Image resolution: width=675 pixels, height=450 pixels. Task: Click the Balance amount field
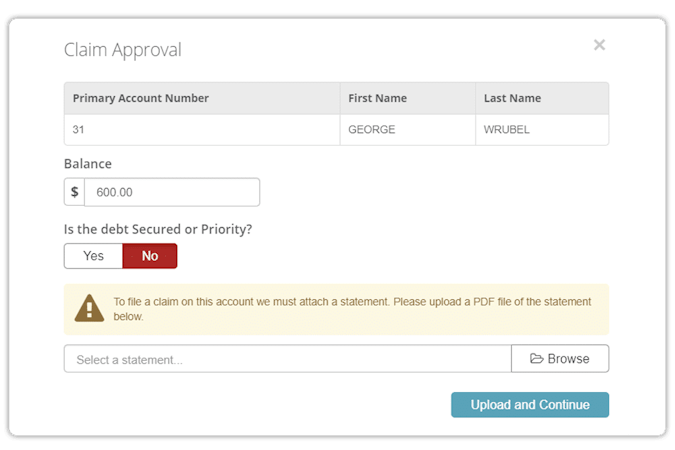172,192
